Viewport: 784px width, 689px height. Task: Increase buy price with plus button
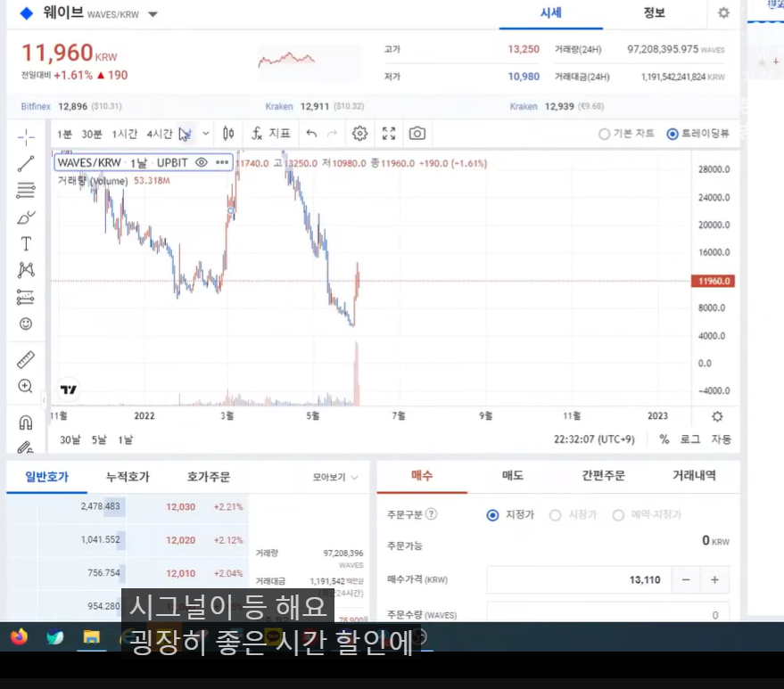(x=714, y=579)
